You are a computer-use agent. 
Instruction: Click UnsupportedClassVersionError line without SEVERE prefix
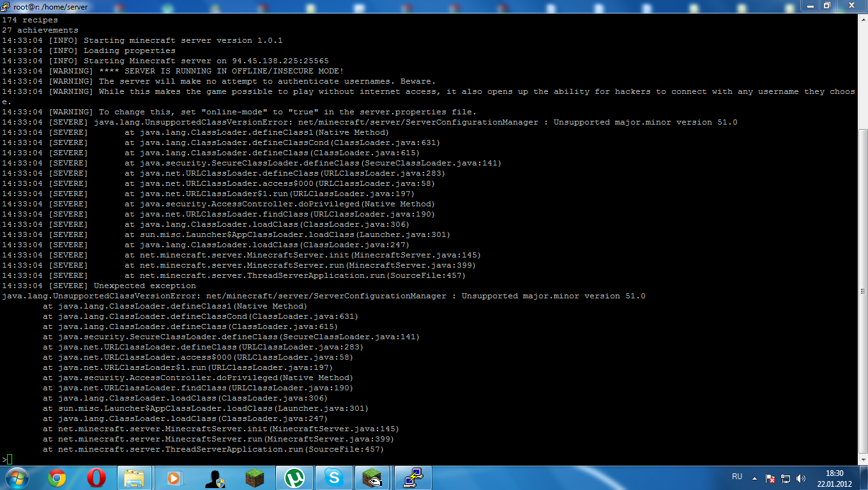coord(323,296)
